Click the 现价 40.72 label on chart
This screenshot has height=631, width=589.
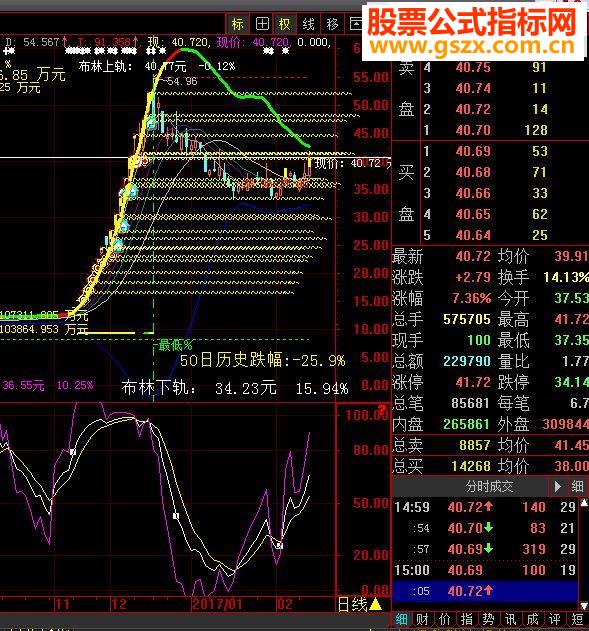[x=352, y=163]
